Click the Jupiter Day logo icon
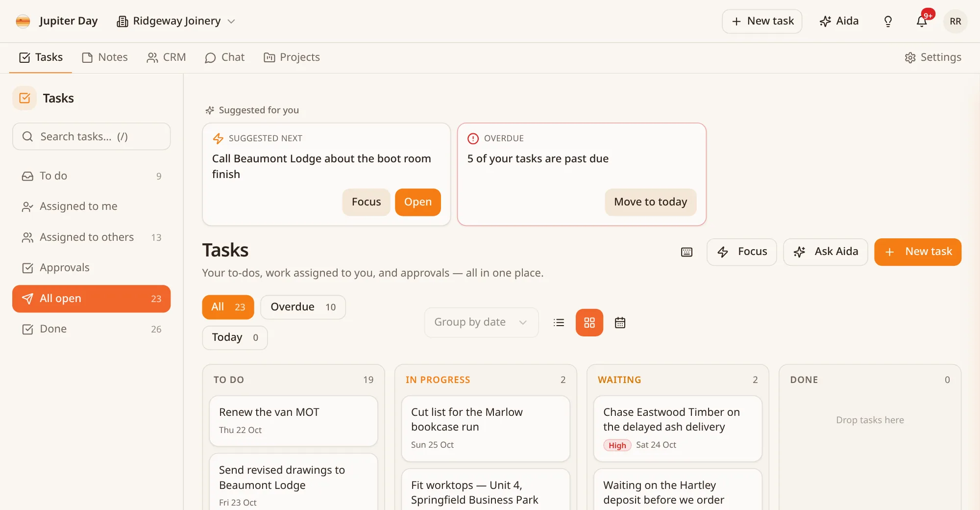Viewport: 980px width, 510px height. (23, 21)
